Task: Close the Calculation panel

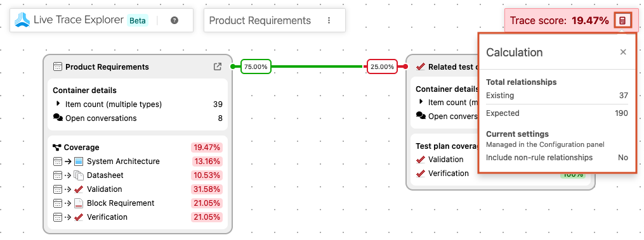Action: (623, 52)
